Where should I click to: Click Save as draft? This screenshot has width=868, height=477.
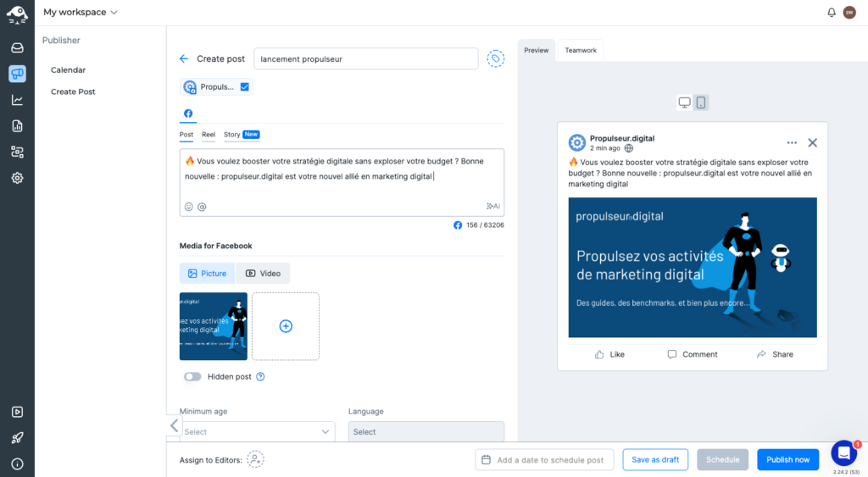pyautogui.click(x=655, y=460)
